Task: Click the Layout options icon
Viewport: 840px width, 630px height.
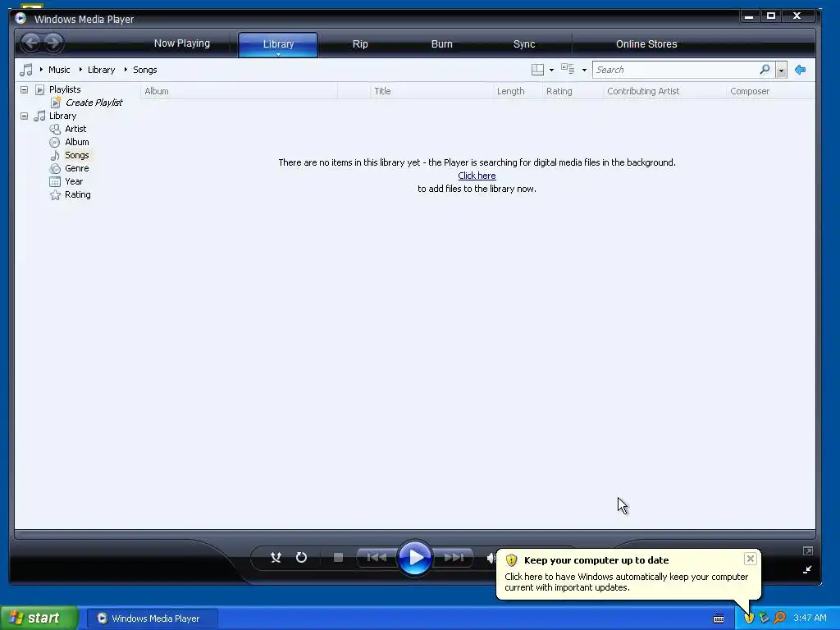Action: pos(537,70)
